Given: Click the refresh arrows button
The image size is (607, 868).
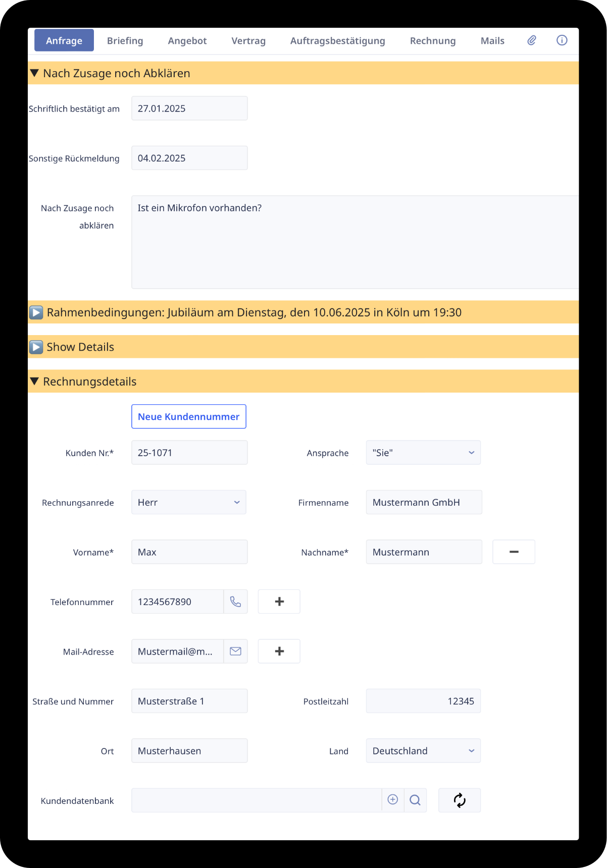Looking at the screenshot, I should point(460,800).
